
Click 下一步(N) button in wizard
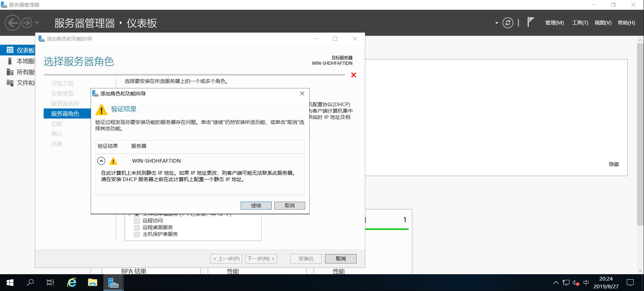click(261, 258)
